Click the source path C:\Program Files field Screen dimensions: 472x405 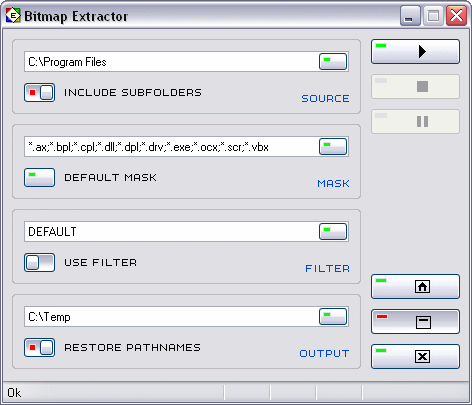pos(171,62)
